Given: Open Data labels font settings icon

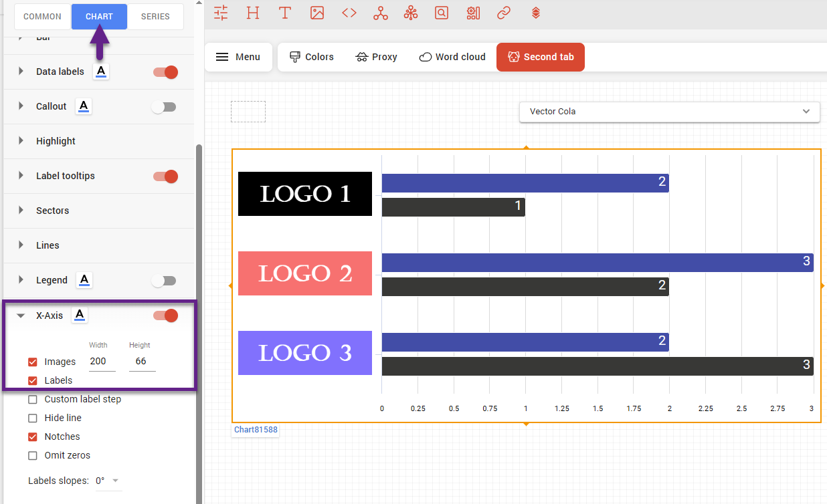Looking at the screenshot, I should pos(100,72).
